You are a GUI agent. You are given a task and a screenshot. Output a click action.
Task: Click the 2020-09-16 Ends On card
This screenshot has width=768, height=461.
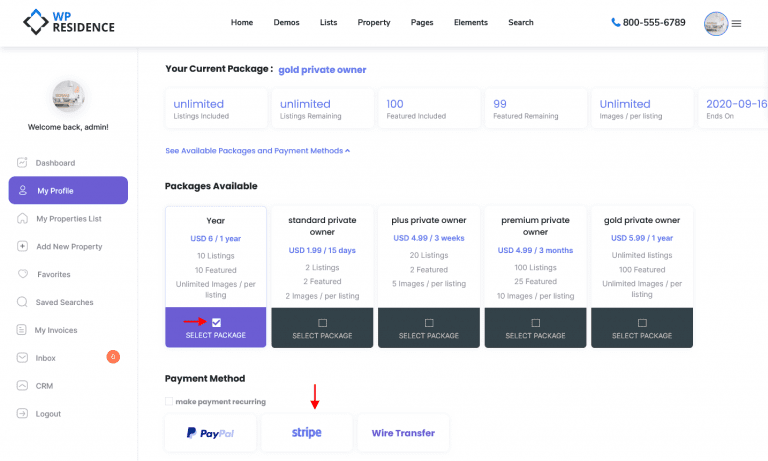(733, 109)
